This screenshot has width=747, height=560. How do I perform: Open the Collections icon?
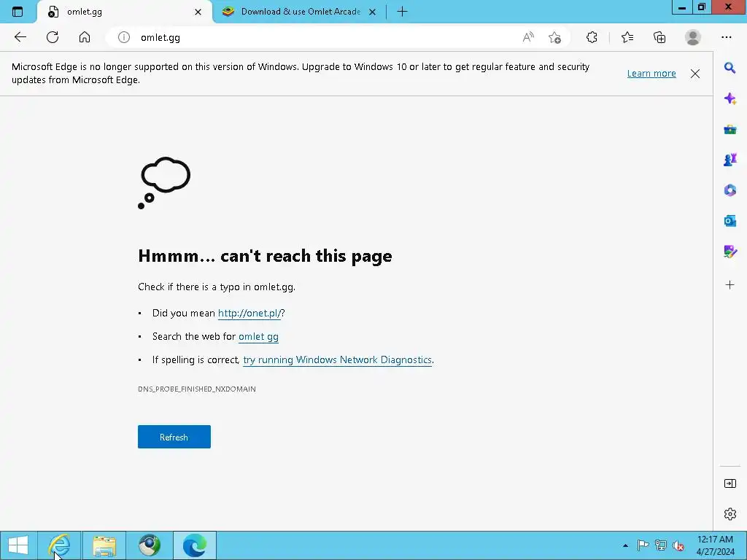coord(659,37)
